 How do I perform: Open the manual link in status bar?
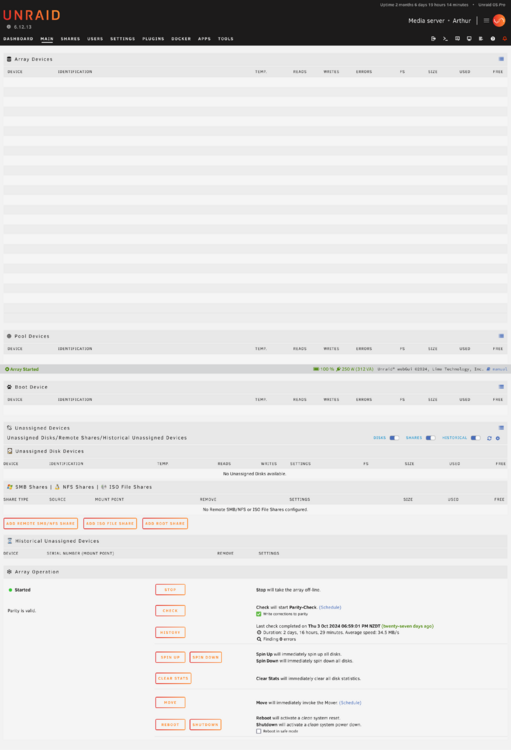click(499, 369)
